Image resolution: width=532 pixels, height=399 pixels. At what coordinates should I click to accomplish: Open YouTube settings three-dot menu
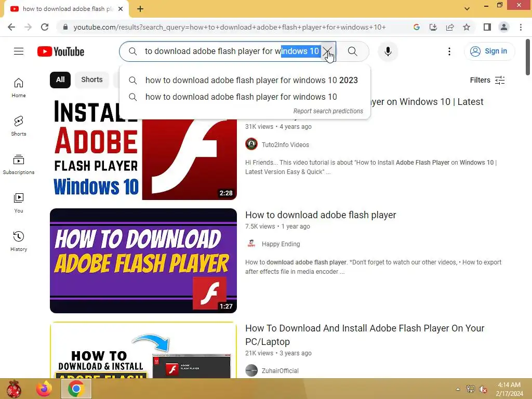[449, 51]
